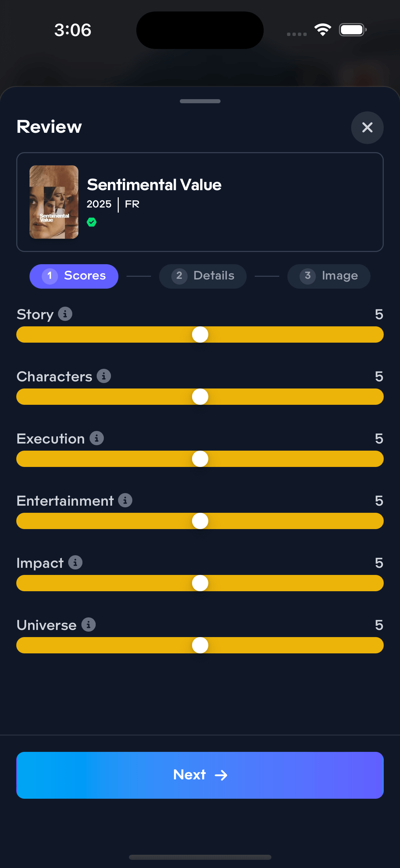Screen dimensions: 400x868
Task: Tap the sheet drag handle
Action: click(x=200, y=101)
